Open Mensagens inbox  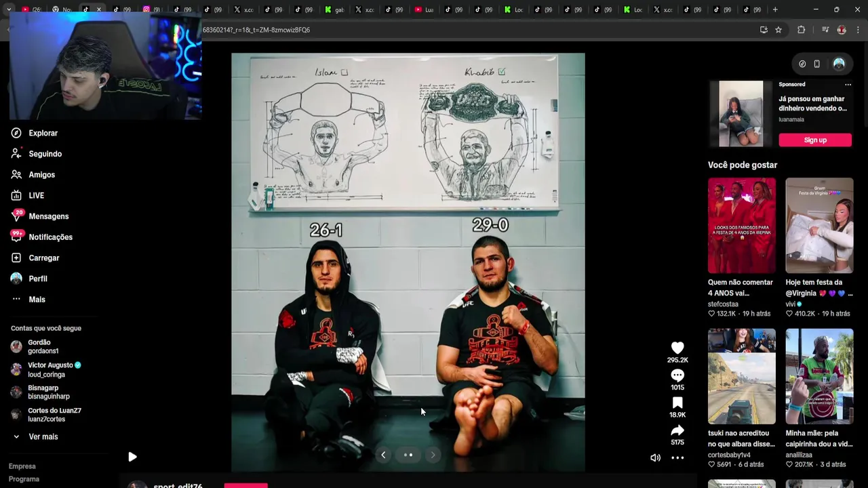[x=41, y=216]
